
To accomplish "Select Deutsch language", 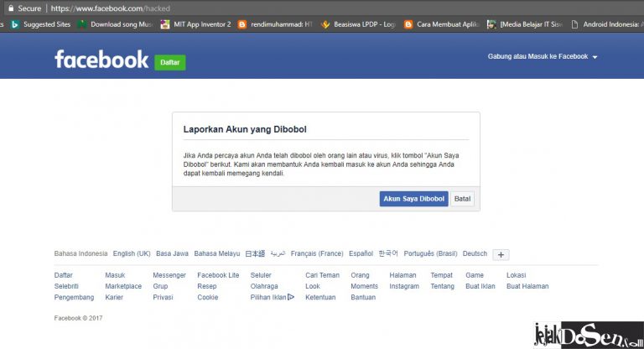I will [475, 253].
